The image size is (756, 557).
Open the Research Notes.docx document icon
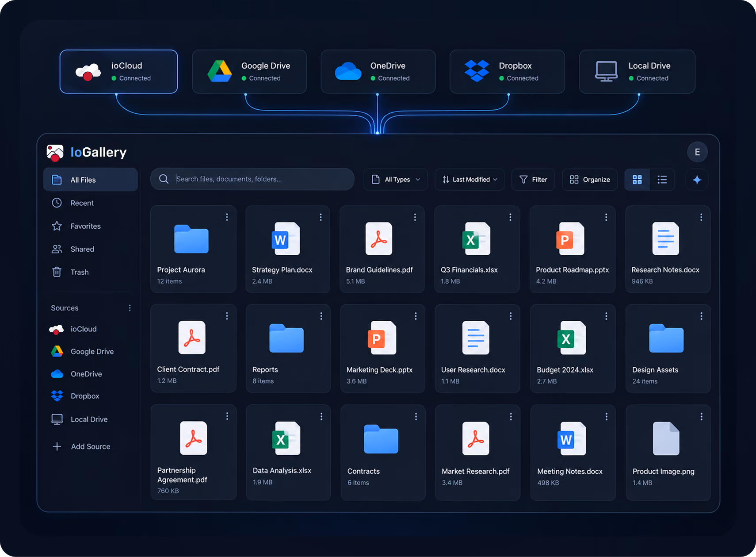click(666, 239)
